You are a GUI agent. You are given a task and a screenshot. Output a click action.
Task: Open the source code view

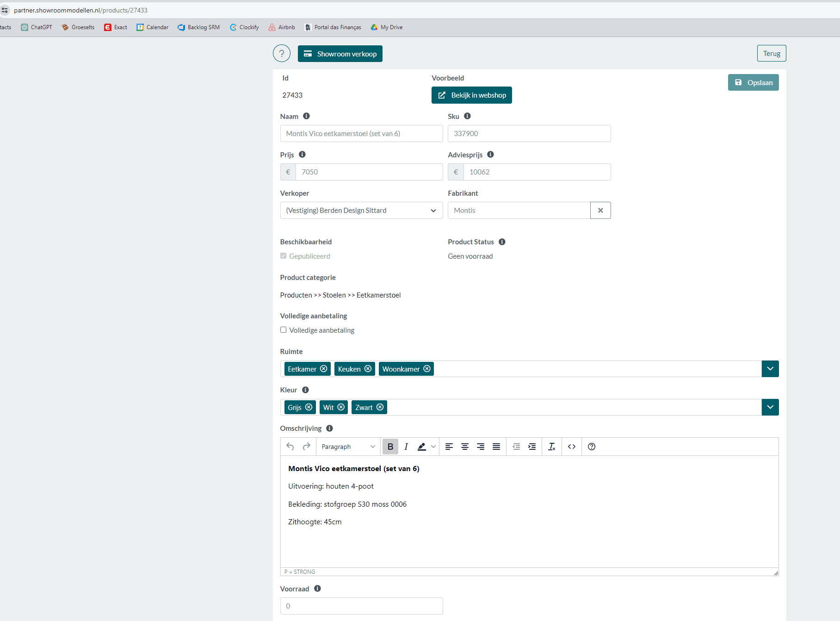(572, 447)
